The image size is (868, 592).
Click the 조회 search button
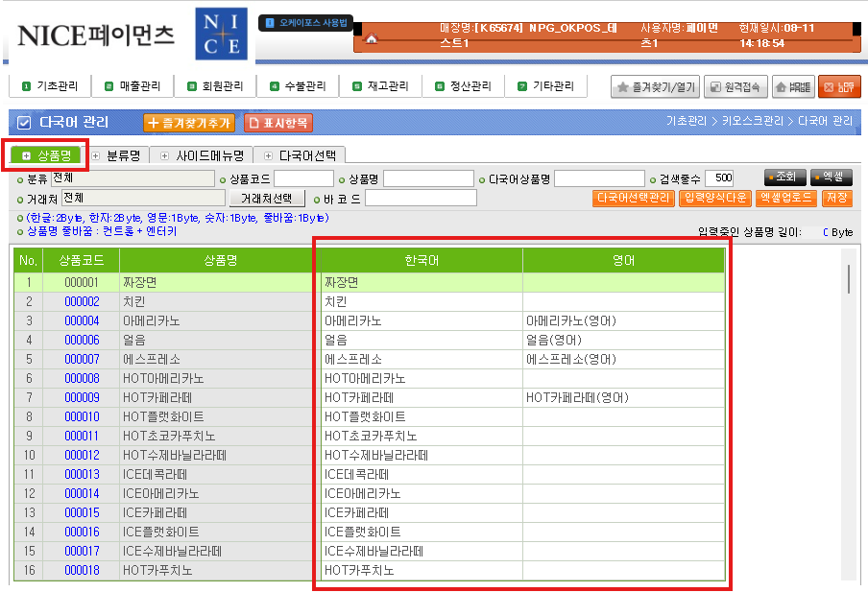pos(784,178)
